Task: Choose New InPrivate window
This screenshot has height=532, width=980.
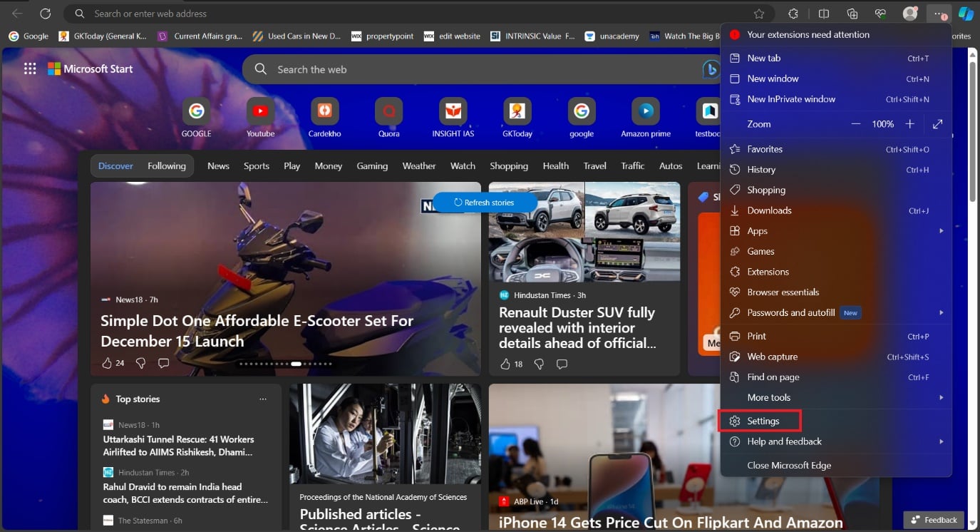Action: coord(836,99)
